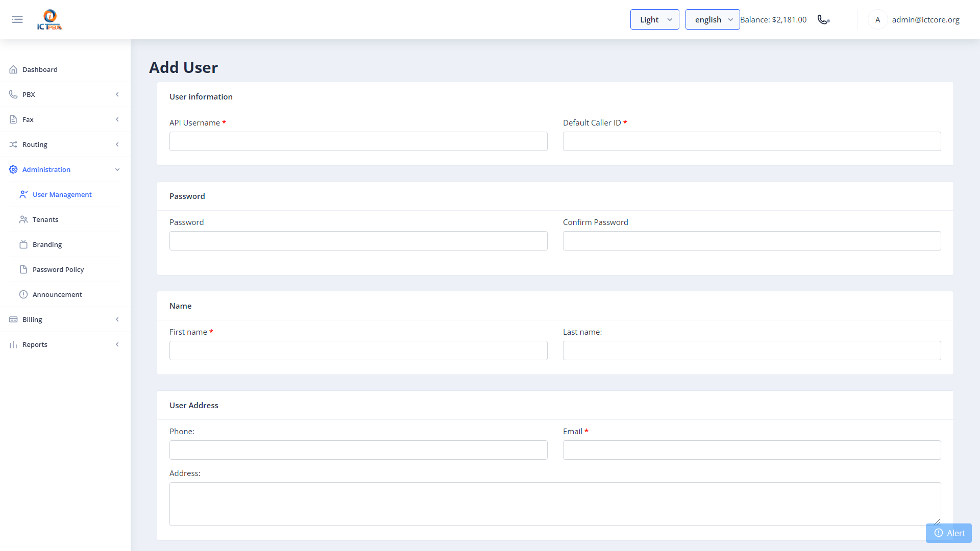Screen dimensions: 980x551
Task: Open the english language dropdown
Action: tap(713, 19)
